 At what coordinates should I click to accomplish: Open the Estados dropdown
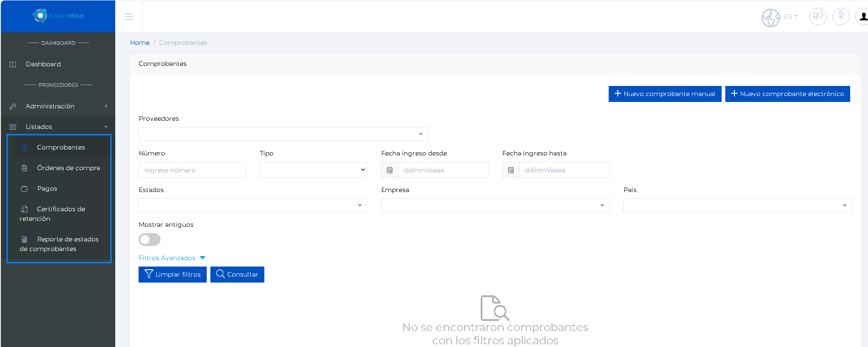pos(252,206)
